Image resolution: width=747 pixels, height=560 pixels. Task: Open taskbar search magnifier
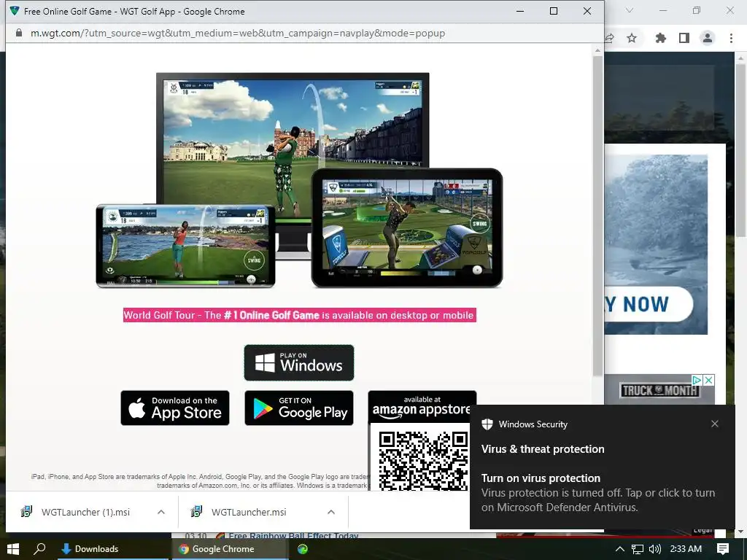pos(40,549)
